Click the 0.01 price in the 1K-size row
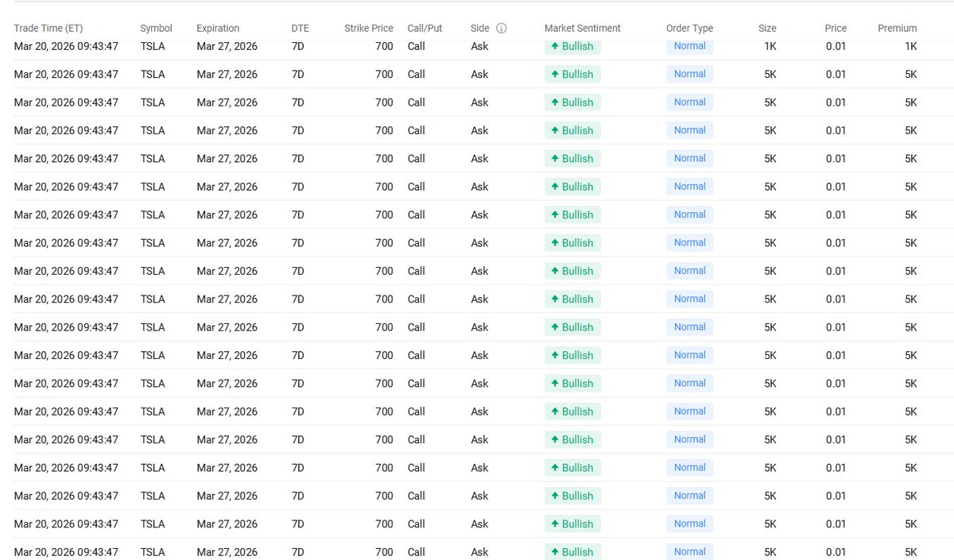This screenshot has height=560, width=954. [836, 46]
